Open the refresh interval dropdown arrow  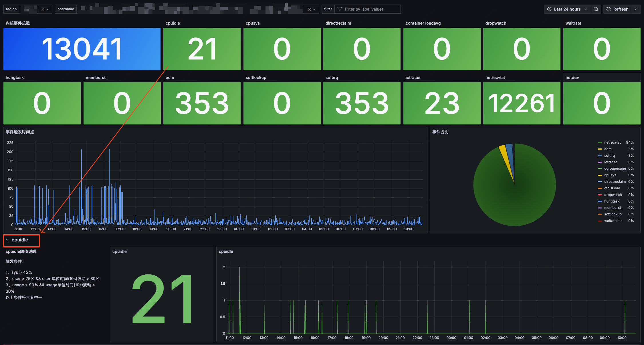(636, 9)
